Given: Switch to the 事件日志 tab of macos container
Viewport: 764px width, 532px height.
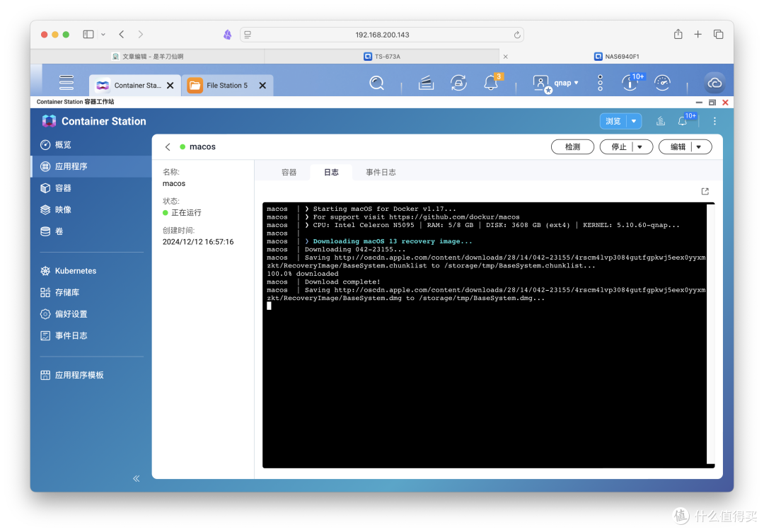Looking at the screenshot, I should [382, 171].
